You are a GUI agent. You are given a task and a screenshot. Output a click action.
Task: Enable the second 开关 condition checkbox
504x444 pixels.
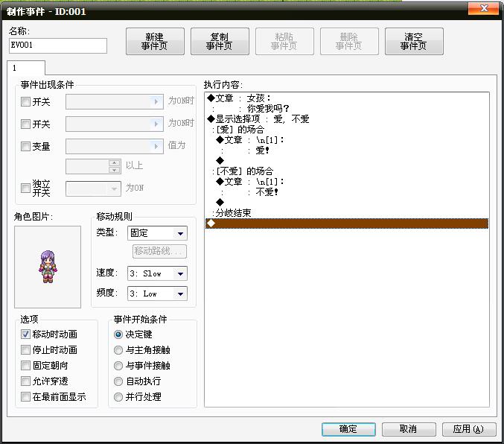coord(25,124)
